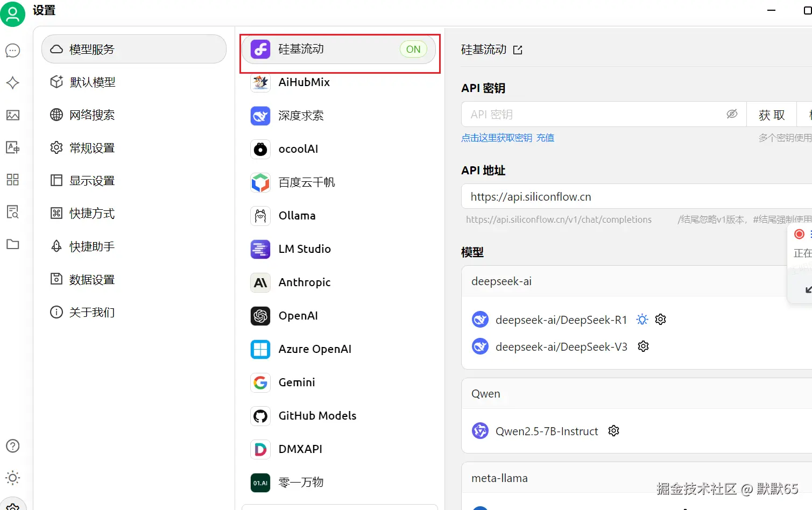Select 显示设置 settings menu

pos(134,181)
